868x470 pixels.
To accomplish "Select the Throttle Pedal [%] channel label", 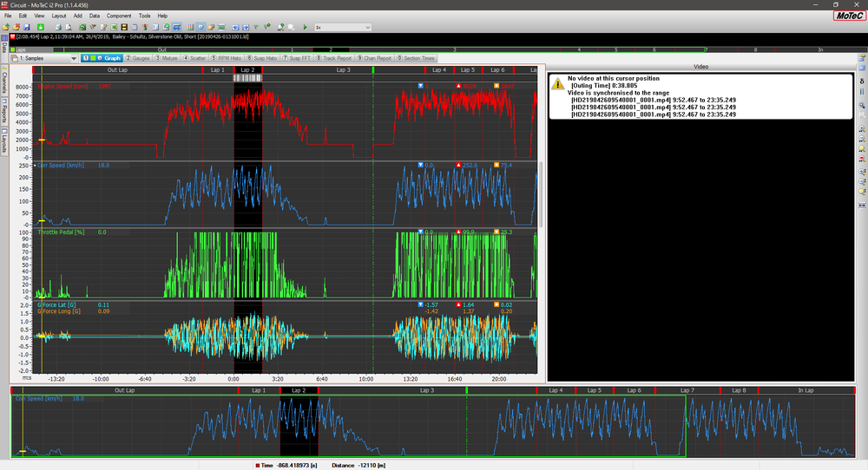I will [61, 232].
